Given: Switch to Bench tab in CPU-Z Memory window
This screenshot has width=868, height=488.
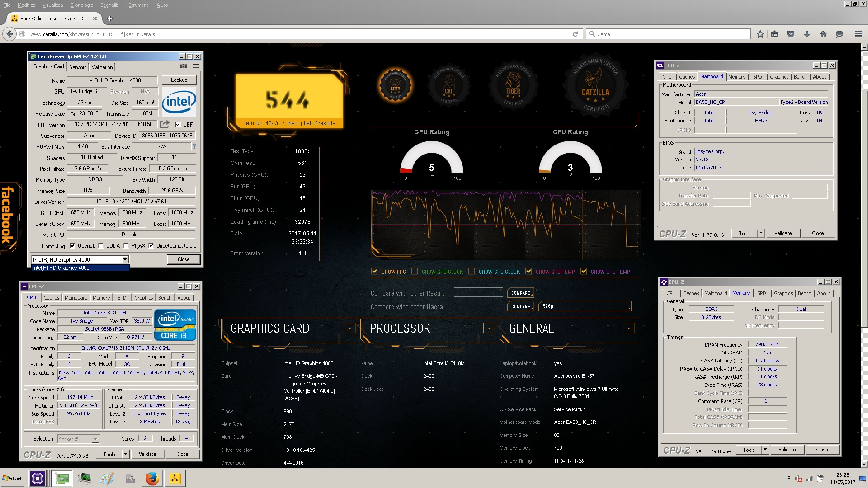Looking at the screenshot, I should point(805,293).
